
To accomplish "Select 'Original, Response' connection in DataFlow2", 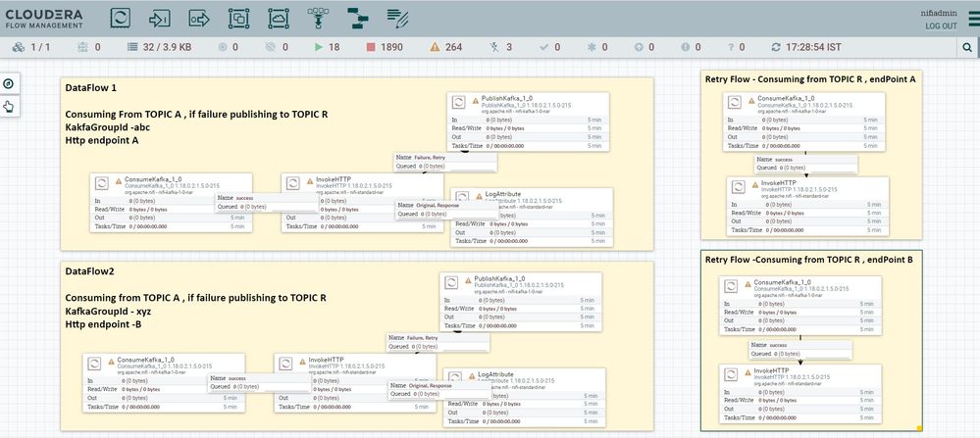I will click(x=440, y=390).
